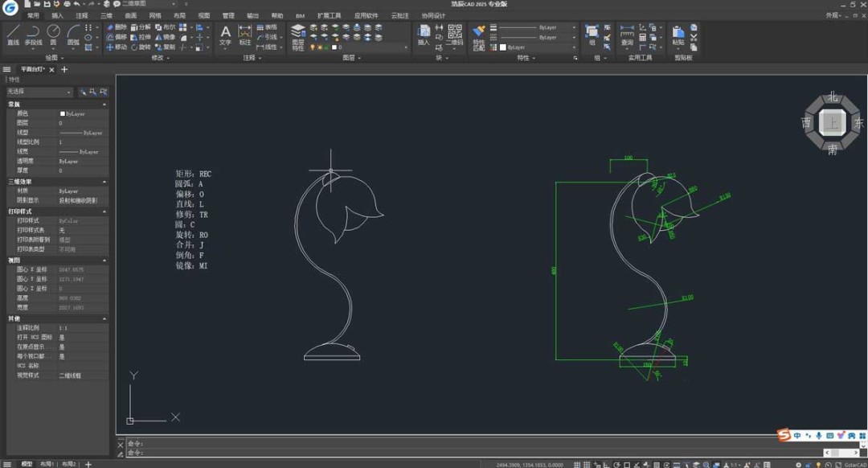
Task: Collapse the 视图 properties section
Action: pos(104,261)
